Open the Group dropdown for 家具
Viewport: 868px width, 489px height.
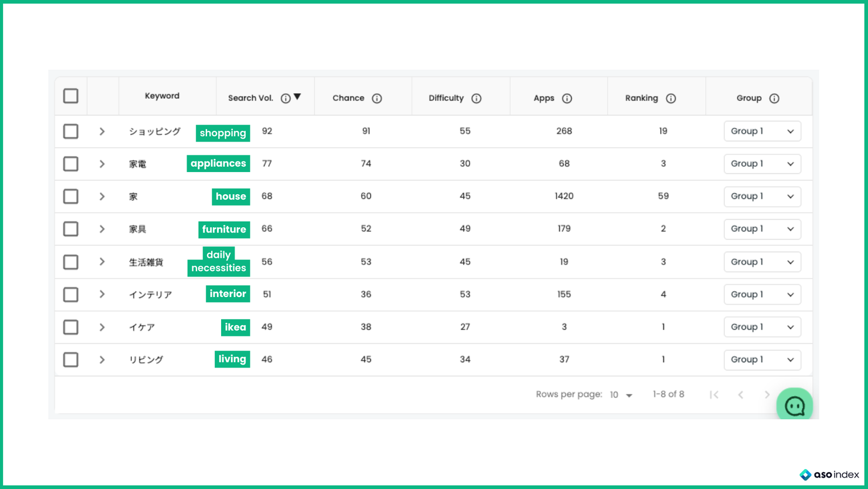(x=762, y=229)
